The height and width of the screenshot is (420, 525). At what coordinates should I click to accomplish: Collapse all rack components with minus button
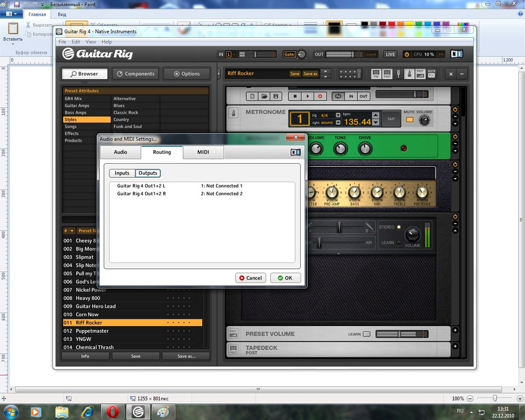tap(461, 73)
